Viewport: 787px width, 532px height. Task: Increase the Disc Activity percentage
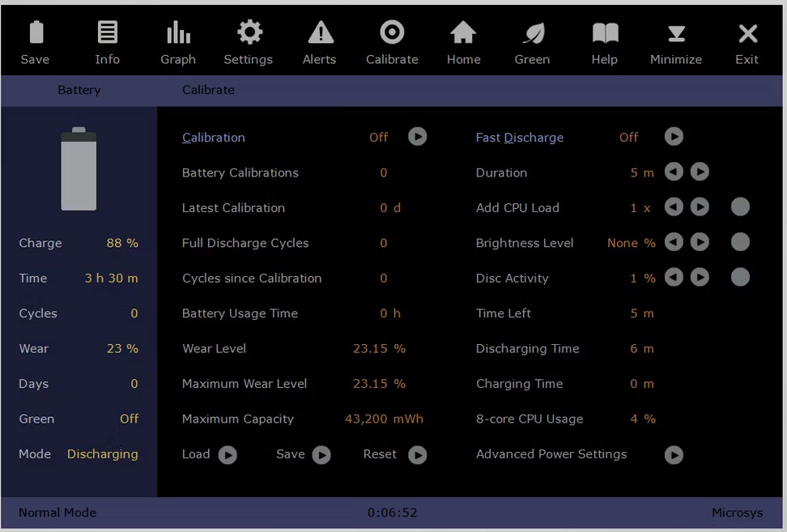click(700, 278)
